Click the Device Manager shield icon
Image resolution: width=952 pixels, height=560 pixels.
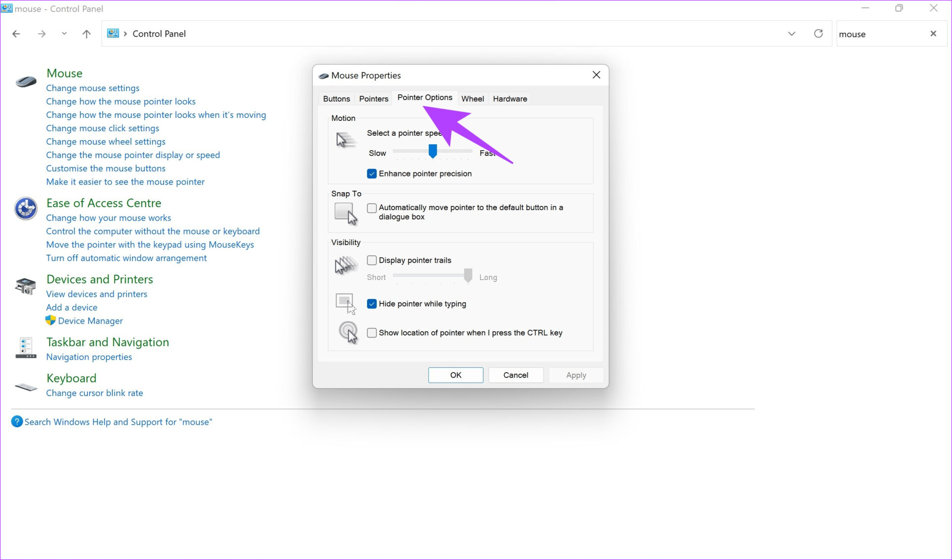click(51, 321)
